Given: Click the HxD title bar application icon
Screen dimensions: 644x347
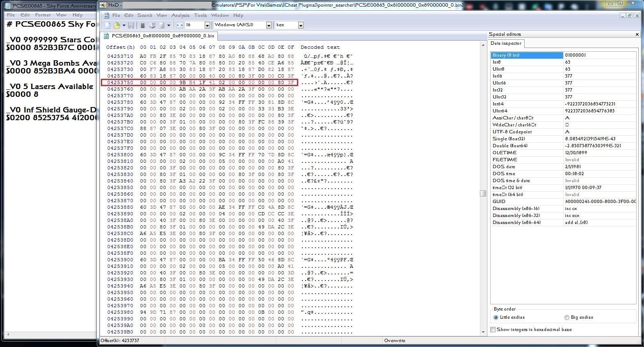Looking at the screenshot, I should pos(103,5).
